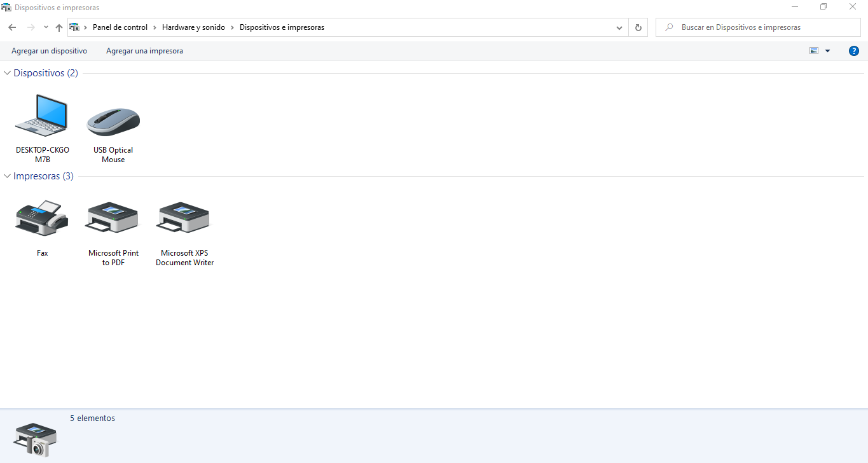Navigate to Panel de control breadcrumb
This screenshot has height=463, width=868.
click(120, 27)
